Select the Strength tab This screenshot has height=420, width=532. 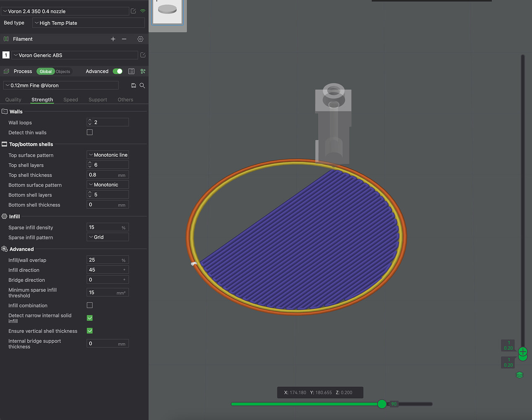[x=42, y=100]
